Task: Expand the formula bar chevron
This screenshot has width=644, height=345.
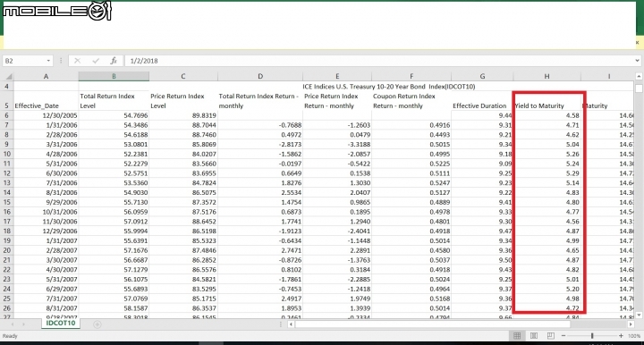Action: coord(637,61)
